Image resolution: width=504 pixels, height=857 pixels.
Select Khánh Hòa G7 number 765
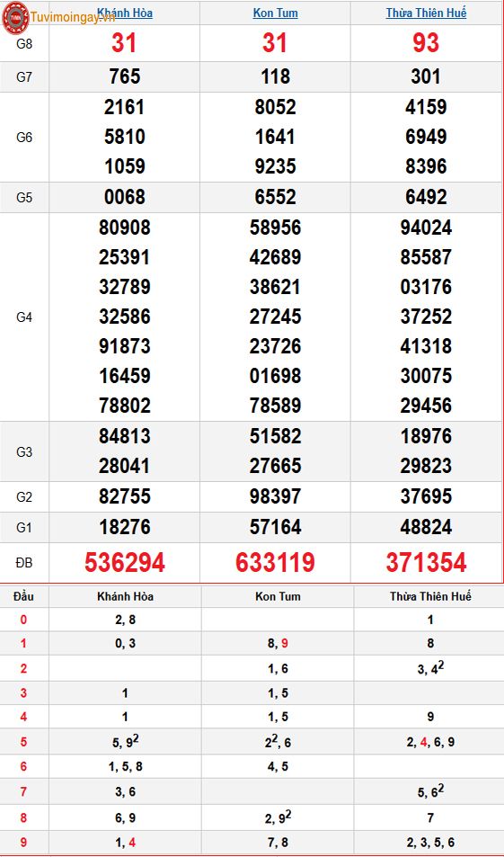tap(125, 76)
